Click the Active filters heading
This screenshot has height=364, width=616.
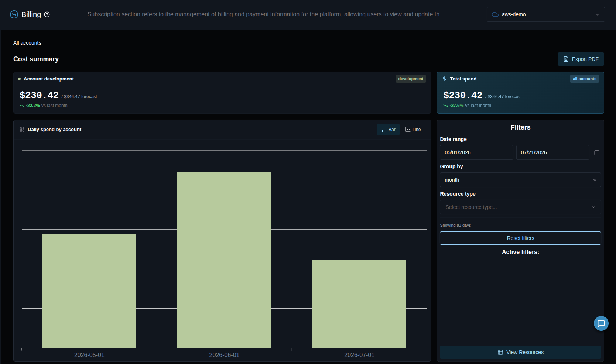(520, 252)
